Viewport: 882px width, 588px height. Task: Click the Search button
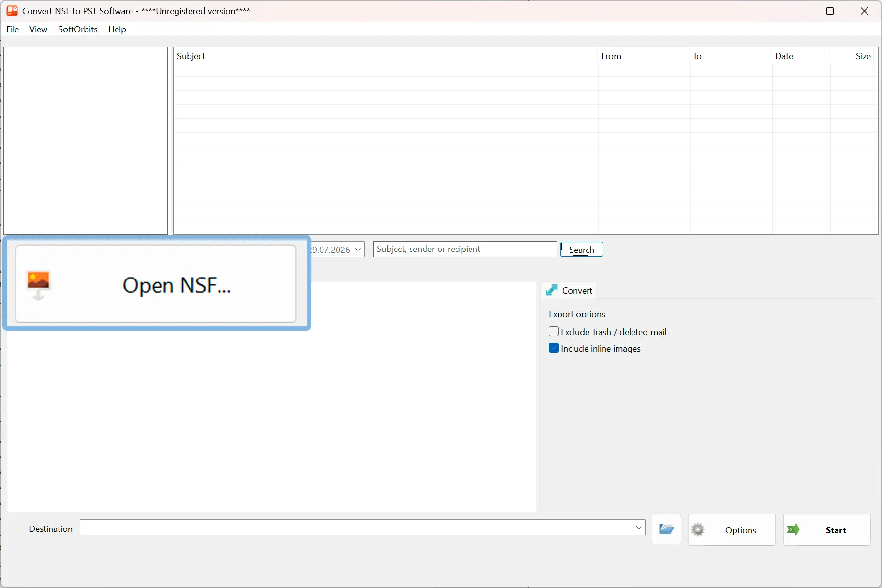click(x=581, y=250)
